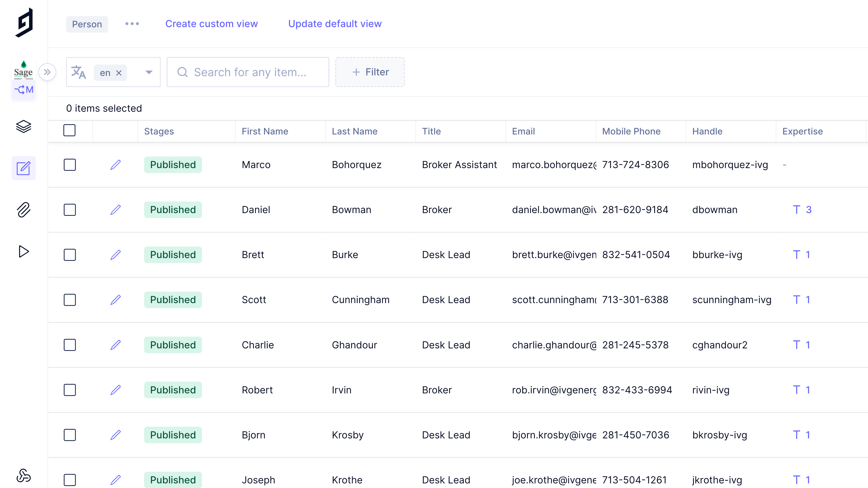Open the three-dots menu beside Person

(x=132, y=24)
